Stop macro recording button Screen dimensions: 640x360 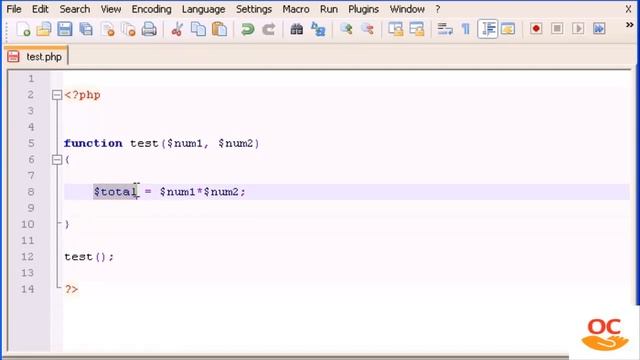tap(557, 29)
